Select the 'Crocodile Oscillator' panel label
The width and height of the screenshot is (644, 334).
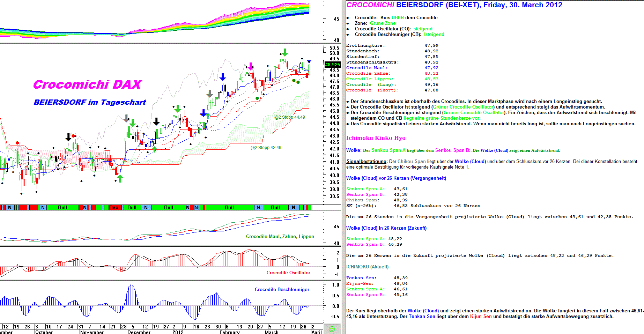click(x=288, y=273)
